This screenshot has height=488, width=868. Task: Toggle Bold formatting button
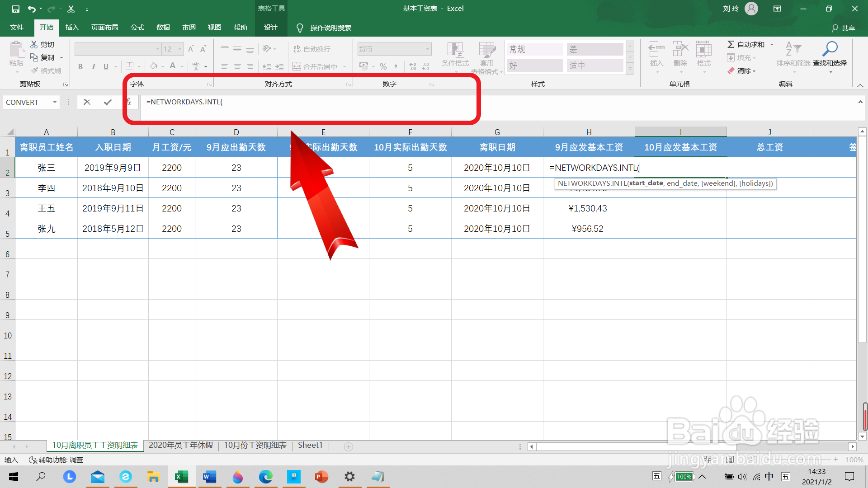[x=80, y=66]
